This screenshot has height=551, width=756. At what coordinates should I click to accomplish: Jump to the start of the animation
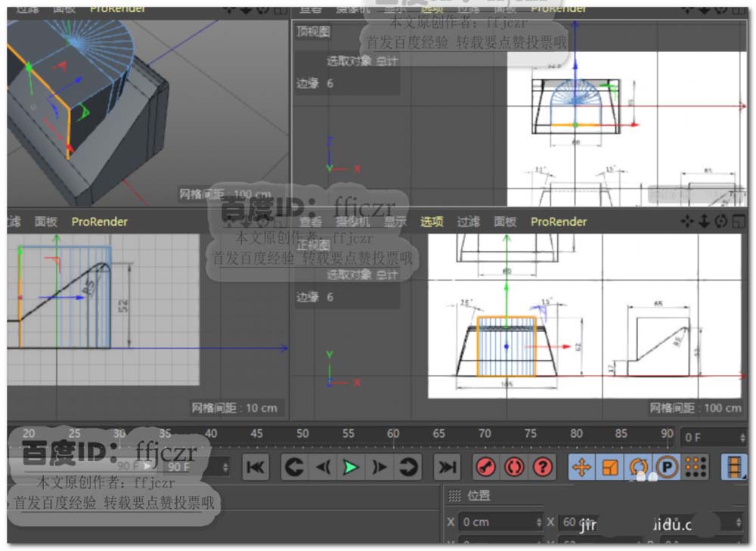(x=256, y=468)
